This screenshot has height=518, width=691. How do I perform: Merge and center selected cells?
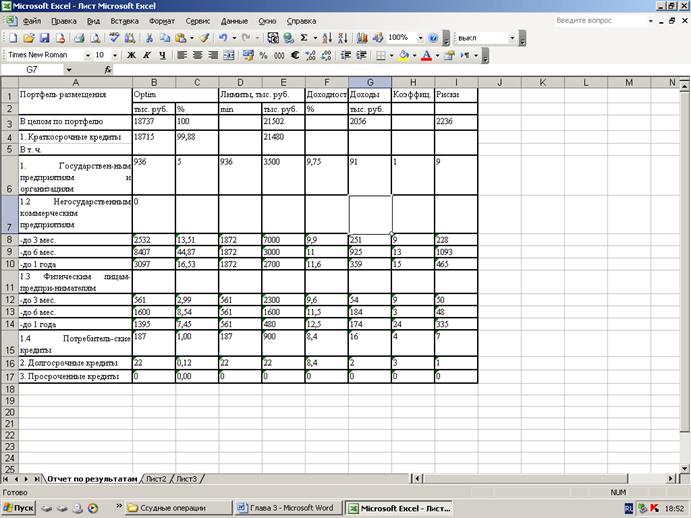(229, 55)
